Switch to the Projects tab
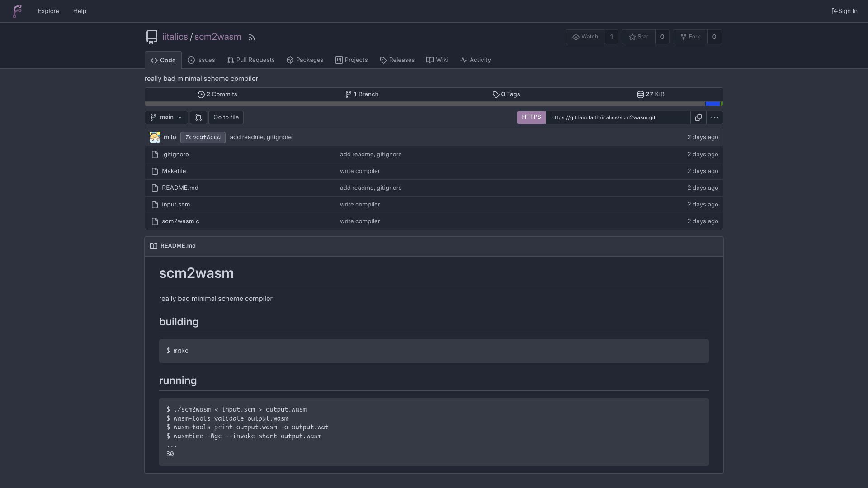 (x=352, y=60)
